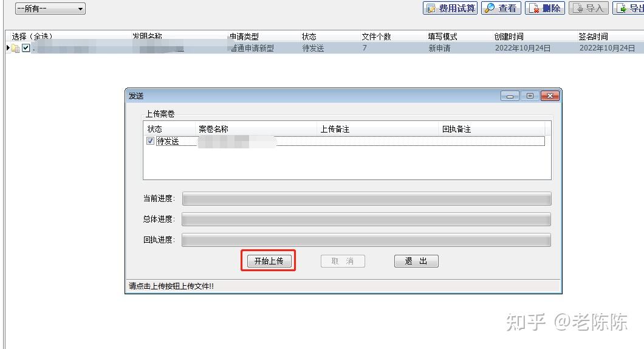
Task: Toggle the 待发送 checkbox in the upload list
Action: coord(150,141)
